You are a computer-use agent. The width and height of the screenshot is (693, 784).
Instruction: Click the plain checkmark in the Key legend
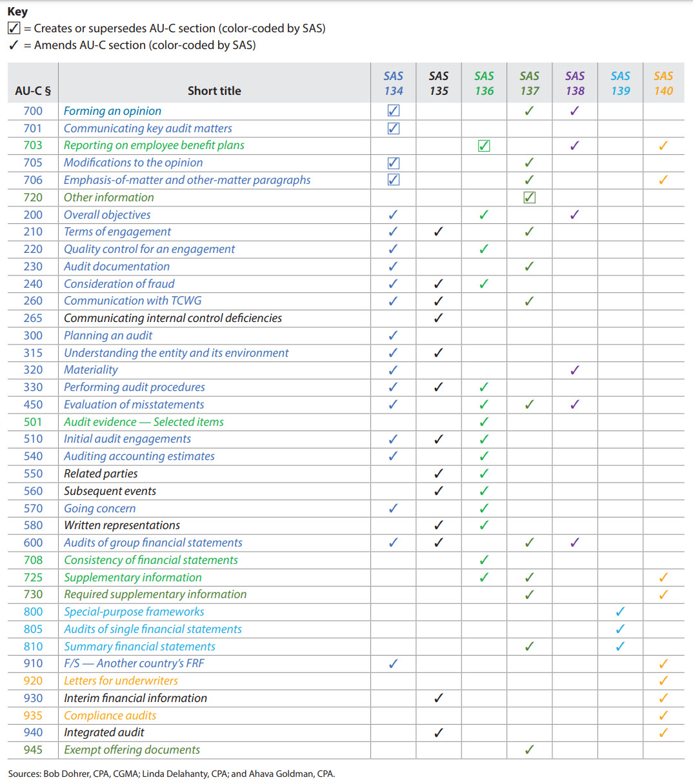coord(14,45)
